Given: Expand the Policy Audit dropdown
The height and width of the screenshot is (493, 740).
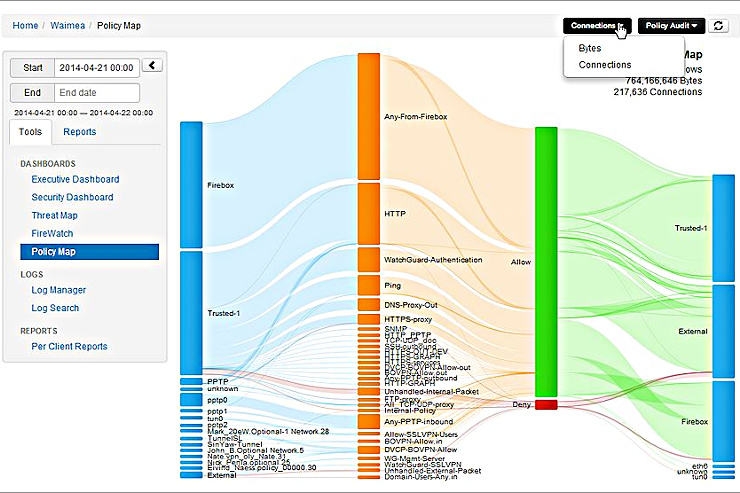Looking at the screenshot, I should [x=671, y=26].
